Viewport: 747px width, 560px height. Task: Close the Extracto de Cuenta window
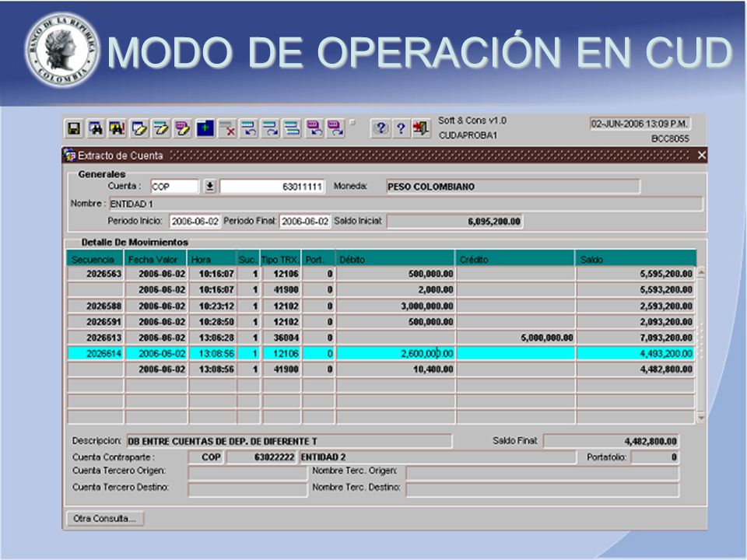701,156
